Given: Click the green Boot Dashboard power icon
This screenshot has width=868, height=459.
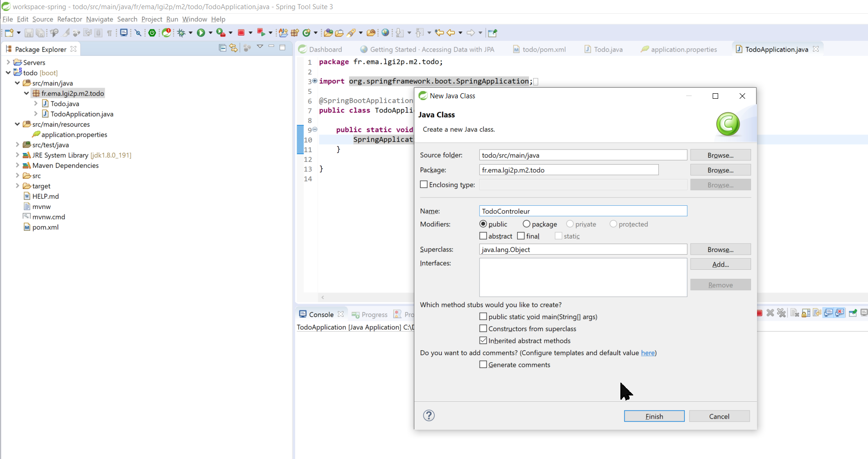Looking at the screenshot, I should point(152,33).
